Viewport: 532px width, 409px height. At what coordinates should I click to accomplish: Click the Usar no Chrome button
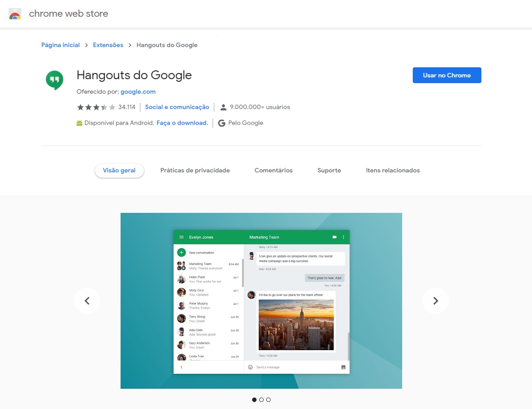coord(447,75)
